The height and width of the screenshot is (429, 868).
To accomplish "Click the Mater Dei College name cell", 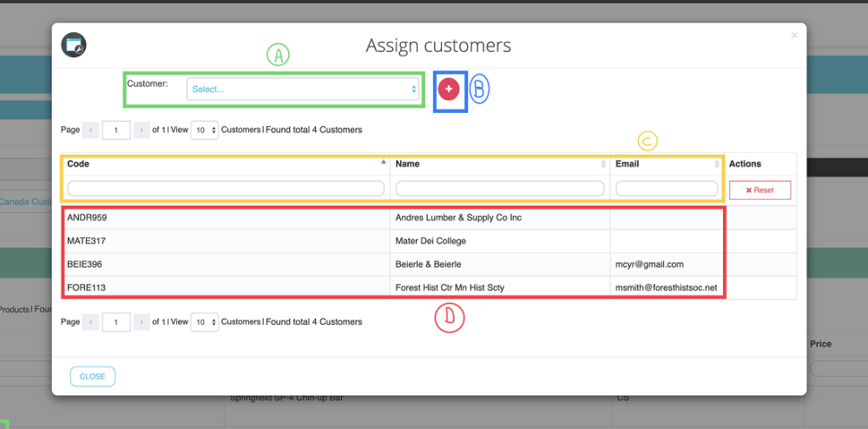I will click(500, 241).
